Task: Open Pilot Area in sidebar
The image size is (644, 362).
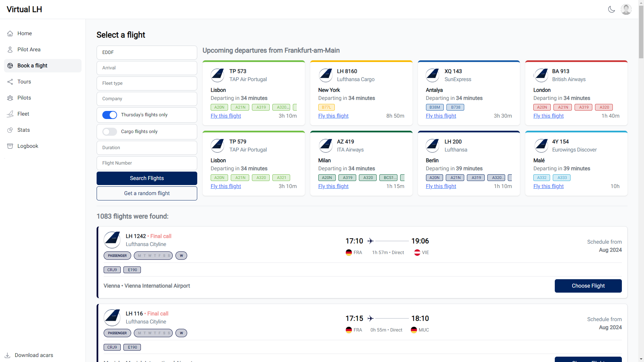Action: pyautogui.click(x=43, y=50)
